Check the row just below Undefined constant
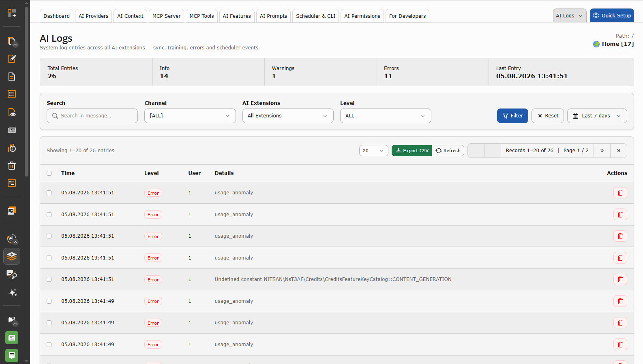The height and width of the screenshot is (364, 643). pyautogui.click(x=49, y=301)
